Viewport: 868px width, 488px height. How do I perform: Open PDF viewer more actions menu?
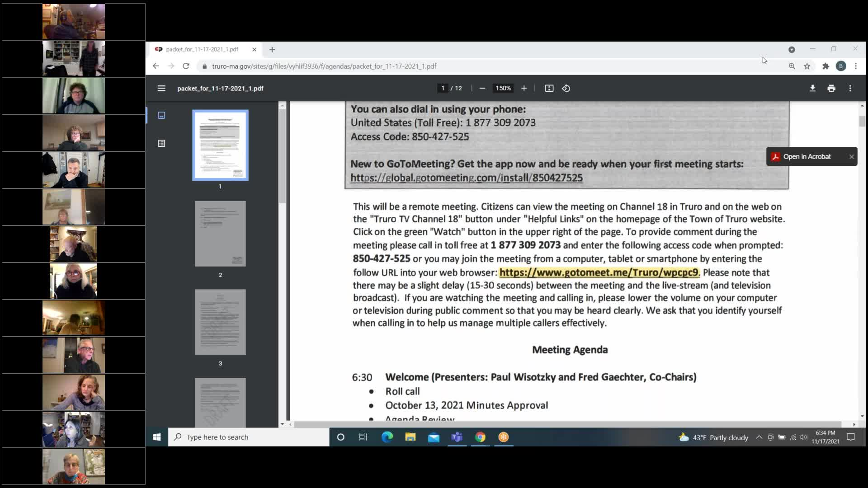[x=850, y=88]
